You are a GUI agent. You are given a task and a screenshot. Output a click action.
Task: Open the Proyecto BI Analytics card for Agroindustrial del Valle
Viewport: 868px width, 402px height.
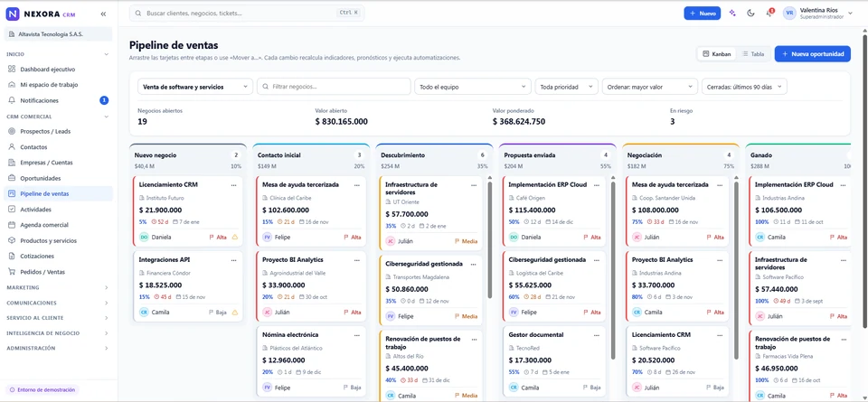coord(311,285)
